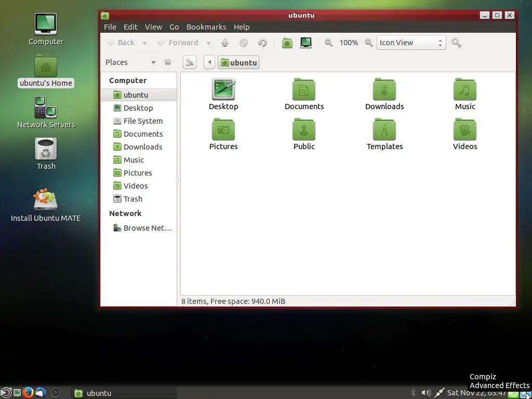532x399 pixels.
Task: Click the Bluetooth tray icon
Action: point(413,393)
